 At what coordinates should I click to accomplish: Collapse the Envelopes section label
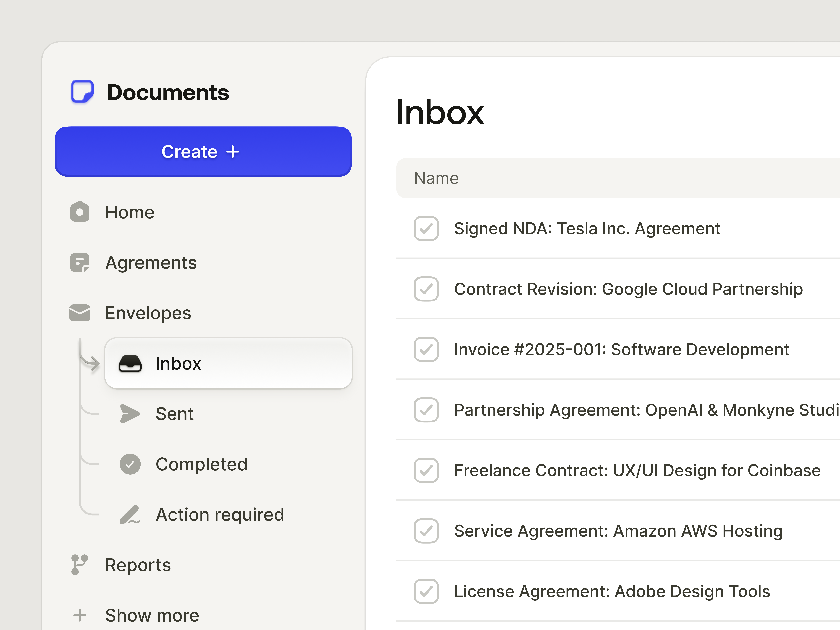coord(148,313)
